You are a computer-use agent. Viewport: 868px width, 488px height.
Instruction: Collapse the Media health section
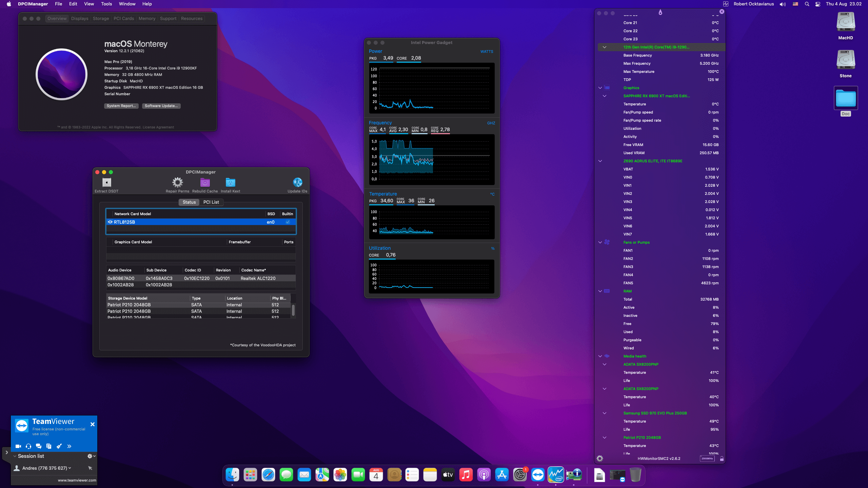600,356
